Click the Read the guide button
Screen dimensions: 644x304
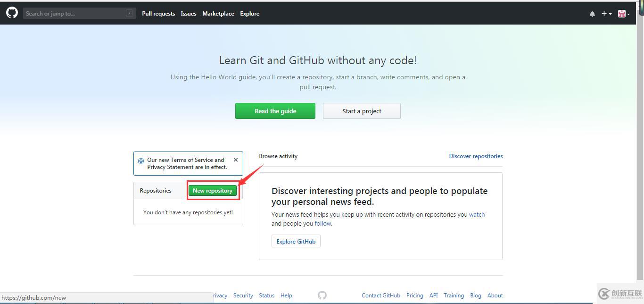point(275,111)
